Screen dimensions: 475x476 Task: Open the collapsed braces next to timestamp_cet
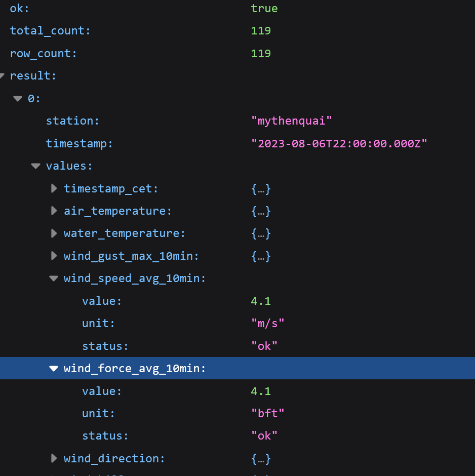click(x=260, y=188)
